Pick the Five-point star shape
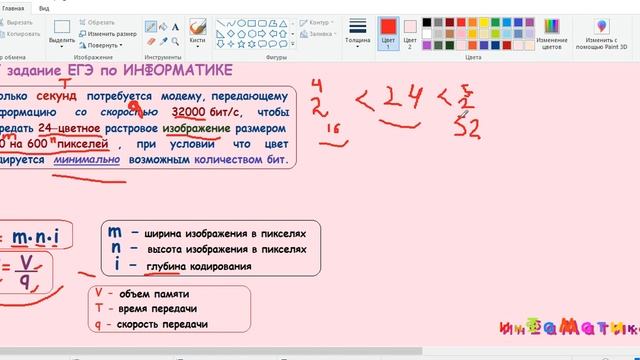Image resolution: width=640 pixels, height=360 pixels. pyautogui.click(x=241, y=44)
